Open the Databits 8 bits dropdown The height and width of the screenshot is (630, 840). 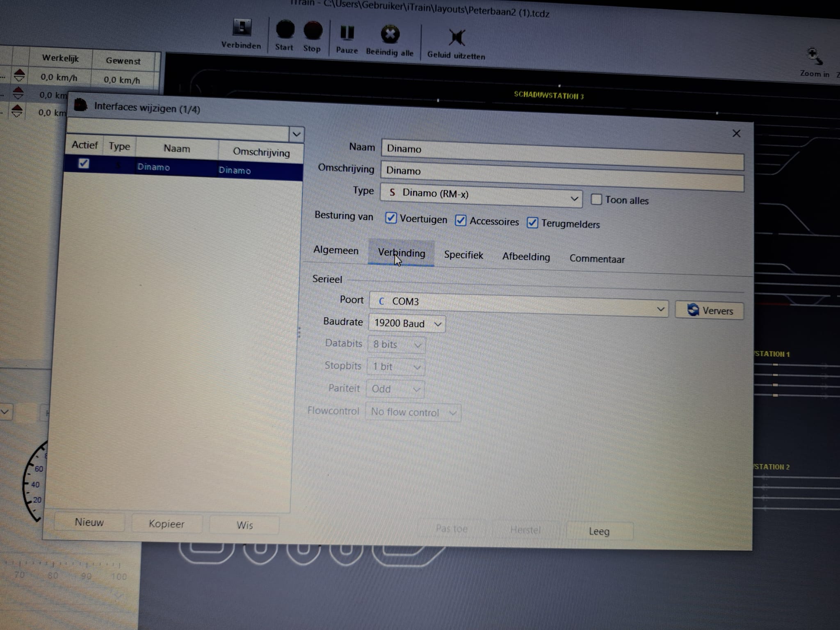point(397,345)
